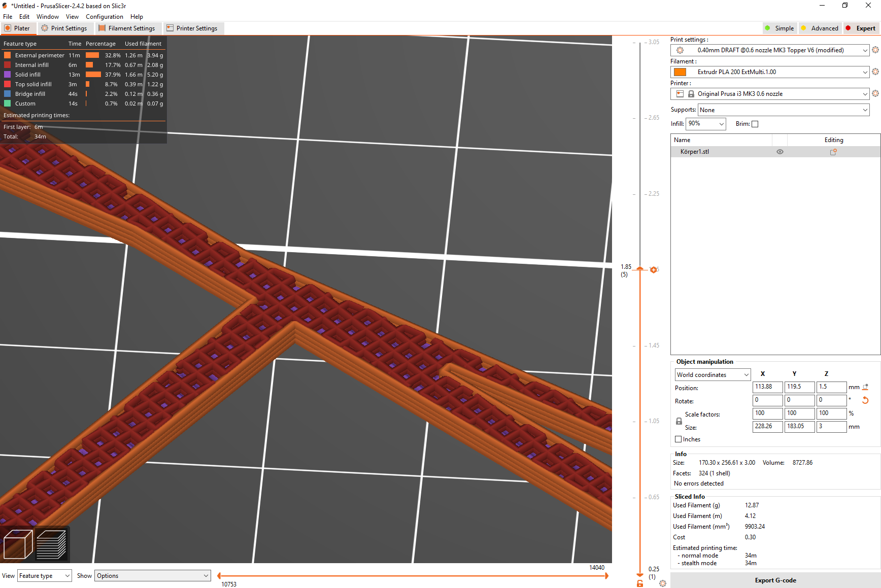Open the Show Options dropdown
The width and height of the screenshot is (881, 588).
point(153,576)
